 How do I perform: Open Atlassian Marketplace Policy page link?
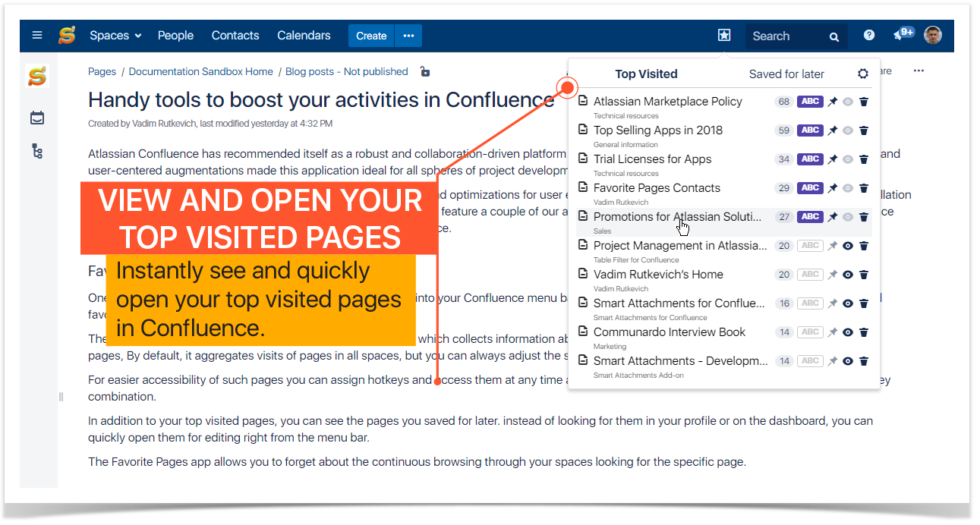click(668, 101)
